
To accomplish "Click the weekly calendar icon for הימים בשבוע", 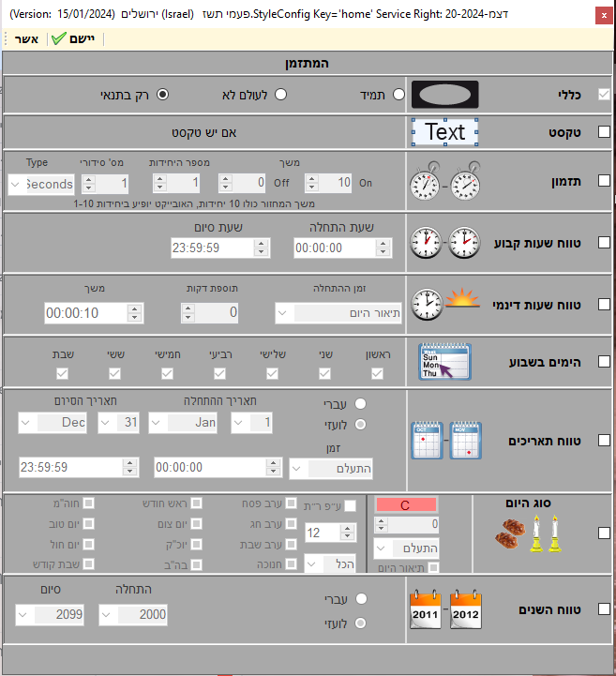I will click(445, 361).
